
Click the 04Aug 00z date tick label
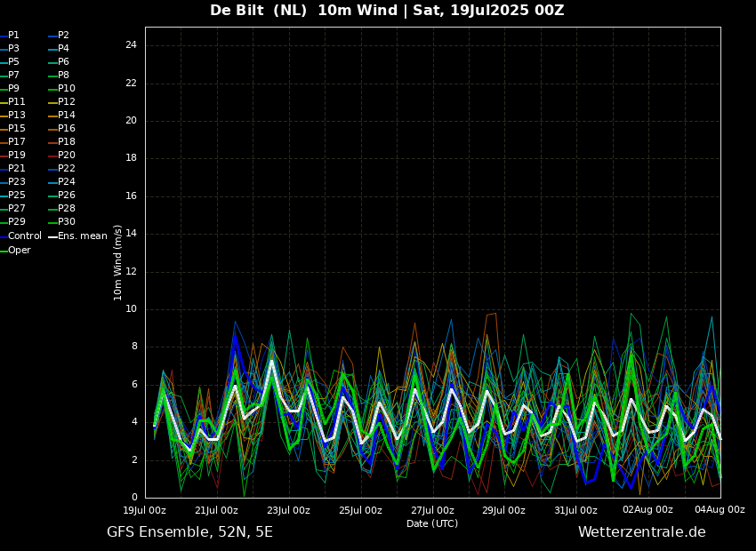click(720, 510)
